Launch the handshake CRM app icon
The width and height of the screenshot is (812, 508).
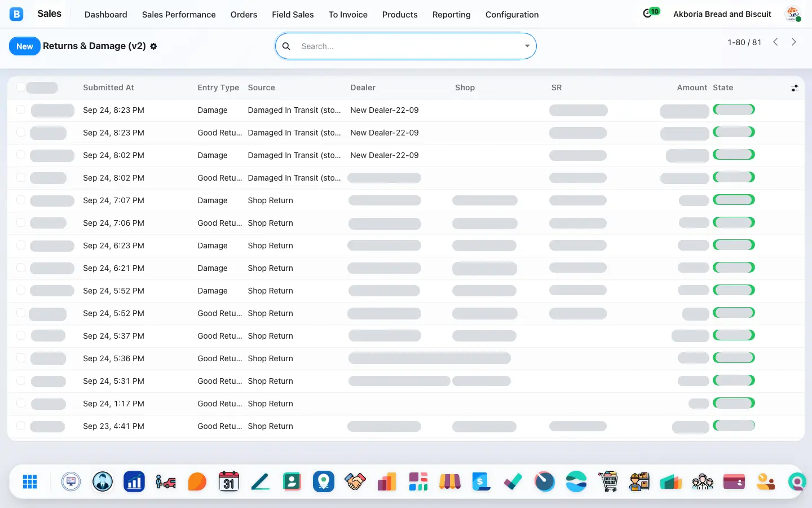click(x=355, y=481)
